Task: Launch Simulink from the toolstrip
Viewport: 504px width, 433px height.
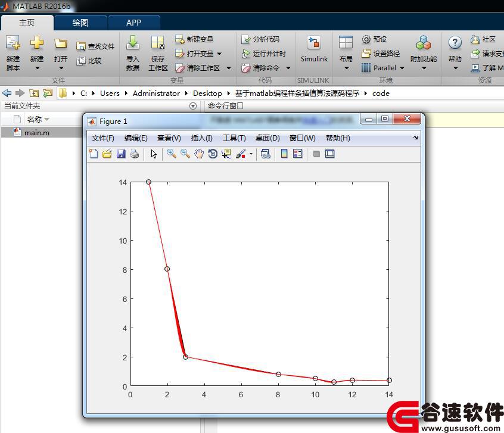Action: pos(314,49)
